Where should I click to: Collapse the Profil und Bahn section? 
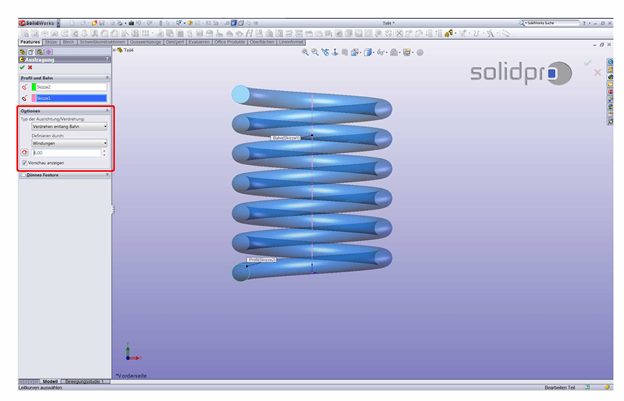pos(107,77)
